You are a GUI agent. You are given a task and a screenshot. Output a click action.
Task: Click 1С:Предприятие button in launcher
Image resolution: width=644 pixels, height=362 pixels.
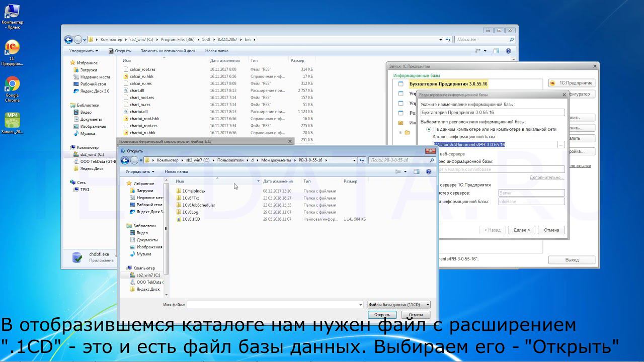(571, 83)
